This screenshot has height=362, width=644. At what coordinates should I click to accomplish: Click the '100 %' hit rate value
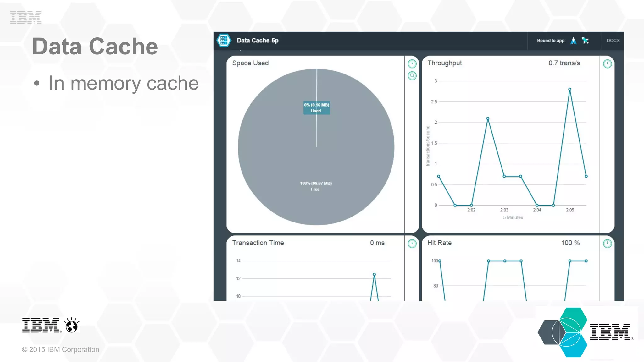tap(570, 243)
